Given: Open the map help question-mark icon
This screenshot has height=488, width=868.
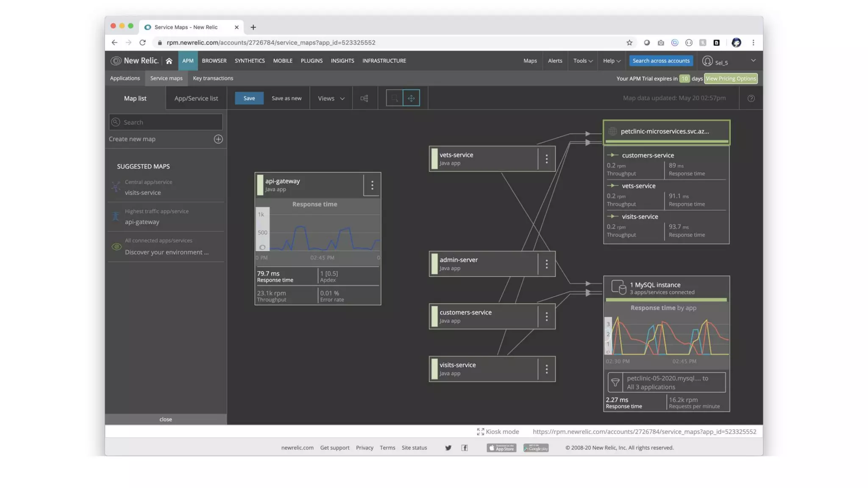Looking at the screenshot, I should 751,98.
